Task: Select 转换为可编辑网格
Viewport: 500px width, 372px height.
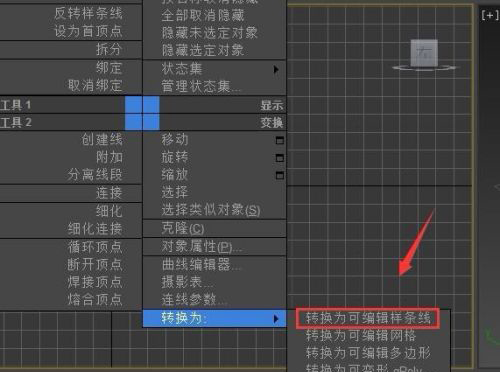Action: pyautogui.click(x=361, y=335)
